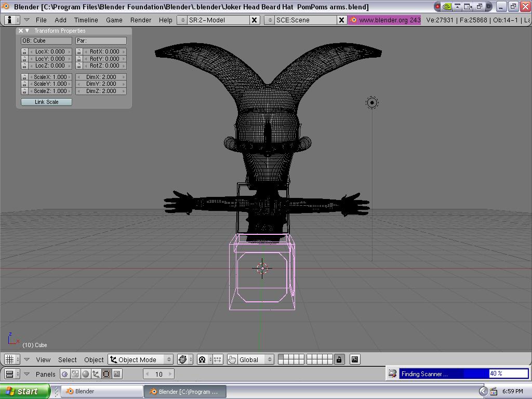Open the SR:2-Model screen browse arrows

tap(182, 20)
